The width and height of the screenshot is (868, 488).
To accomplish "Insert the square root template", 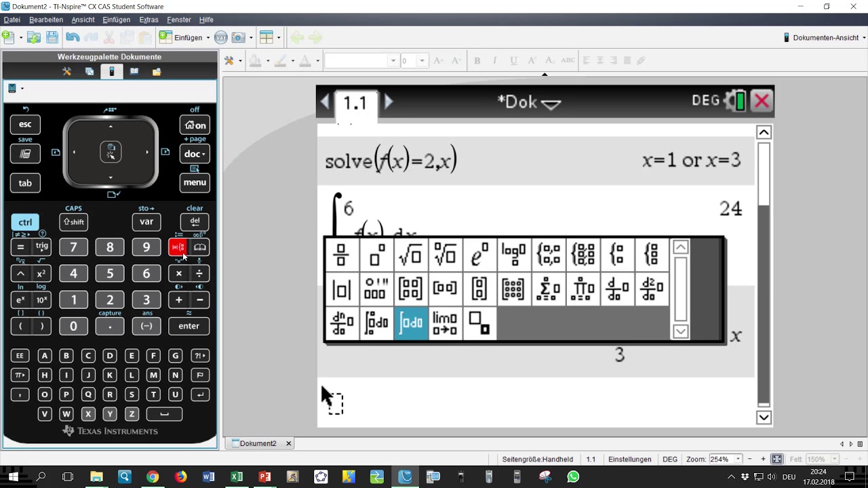I will coord(411,255).
